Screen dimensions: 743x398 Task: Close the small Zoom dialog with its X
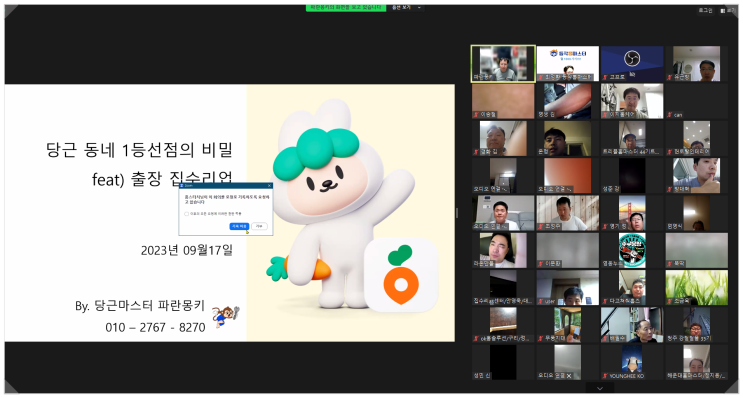(x=270, y=186)
